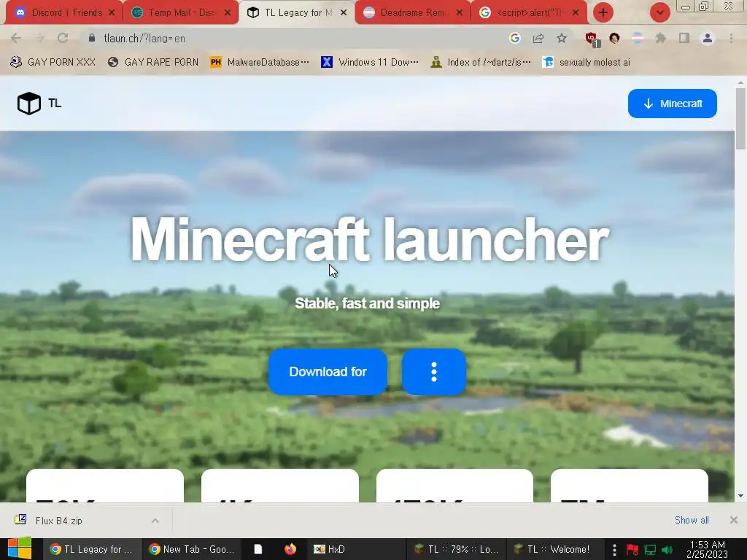Viewport: 747px width, 560px height.
Task: Close the downloads bar
Action: click(734, 520)
